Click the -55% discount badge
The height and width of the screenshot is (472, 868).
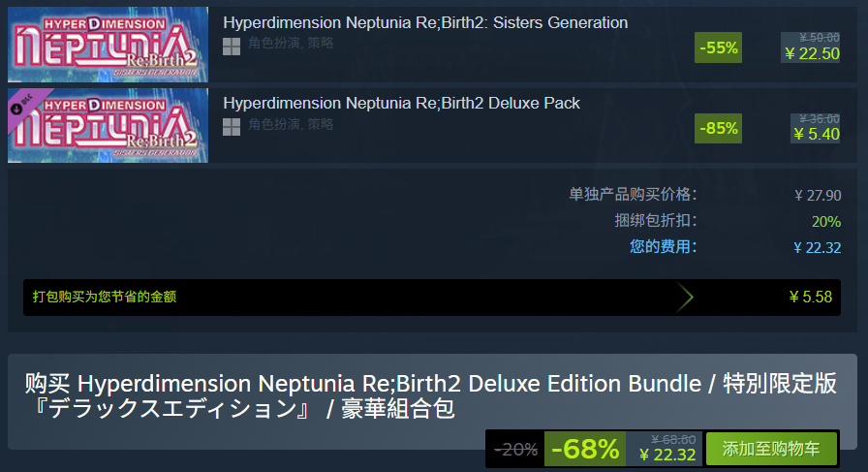point(718,48)
